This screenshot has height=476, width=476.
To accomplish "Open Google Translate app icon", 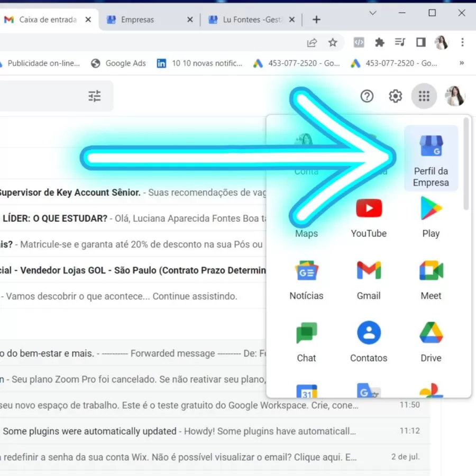I will click(x=369, y=391).
